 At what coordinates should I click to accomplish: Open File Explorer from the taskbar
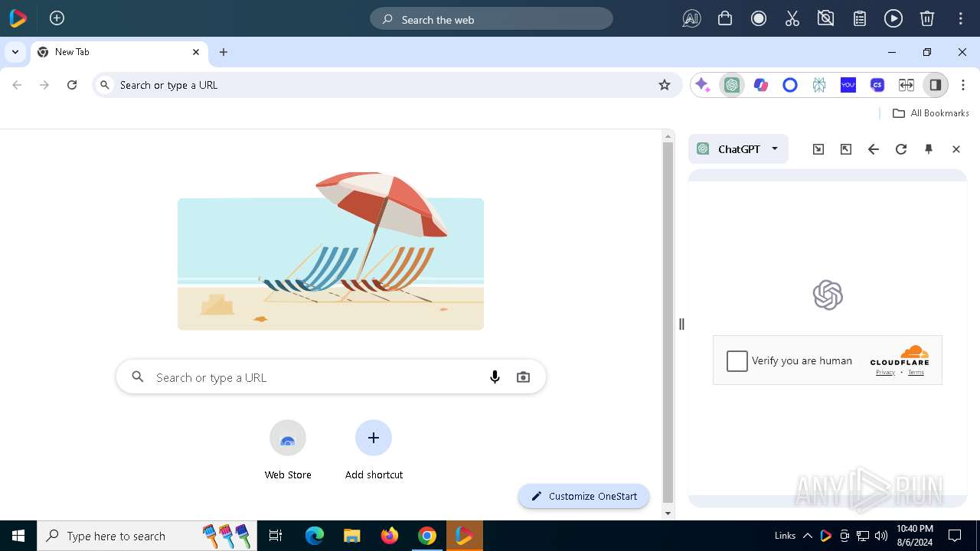pyautogui.click(x=351, y=536)
